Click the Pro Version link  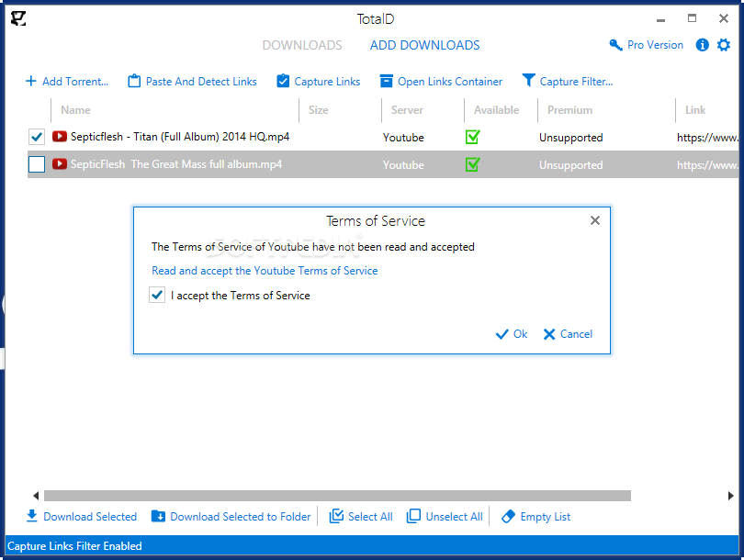click(655, 45)
